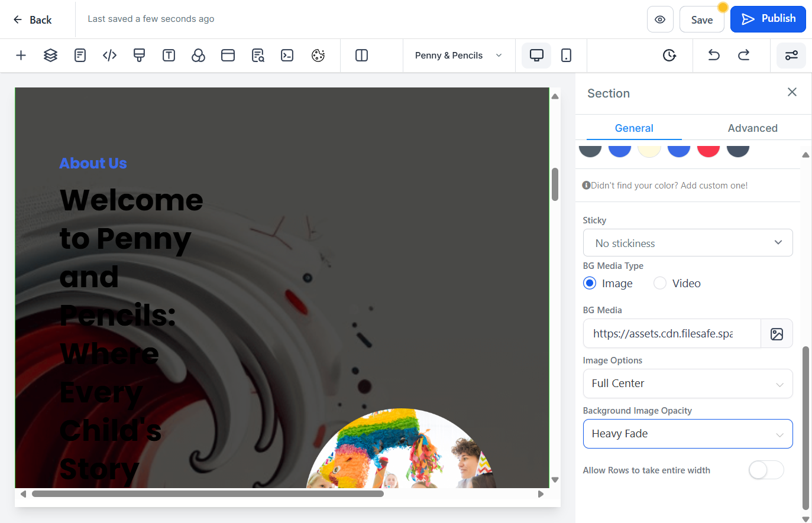The height and width of the screenshot is (523, 812).
Task: Switch to desktop view
Action: (536, 56)
